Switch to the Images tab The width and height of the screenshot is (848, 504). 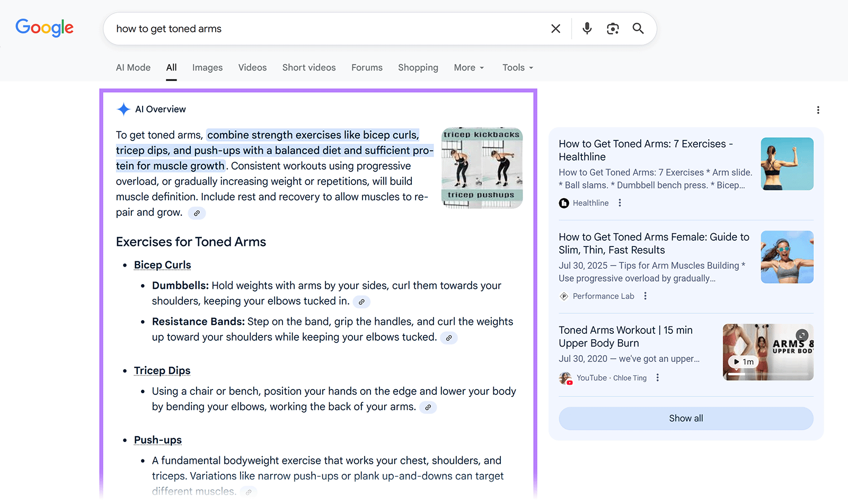click(x=207, y=67)
